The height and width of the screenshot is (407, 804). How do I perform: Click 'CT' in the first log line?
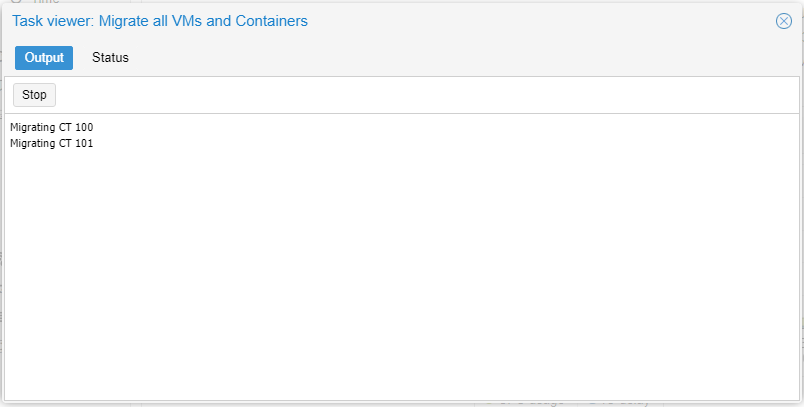[x=65, y=127]
